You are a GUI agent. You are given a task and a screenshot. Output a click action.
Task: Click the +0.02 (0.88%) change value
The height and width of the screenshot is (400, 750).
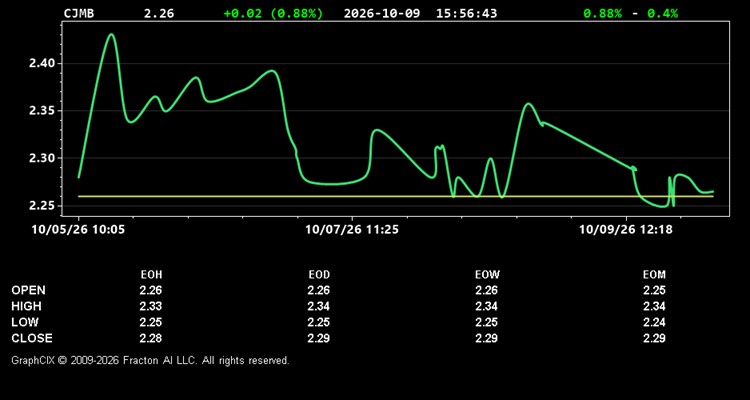click(273, 13)
